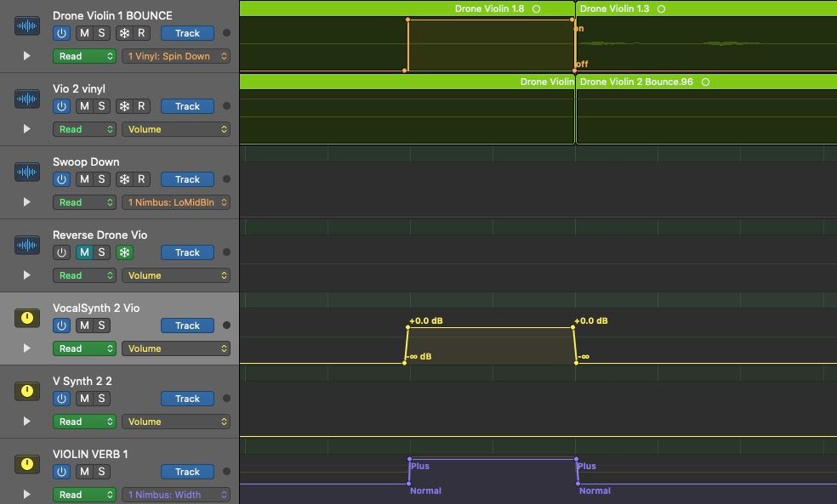
Task: Open the Read automation mode menu on Swoop Down
Action: (x=84, y=202)
